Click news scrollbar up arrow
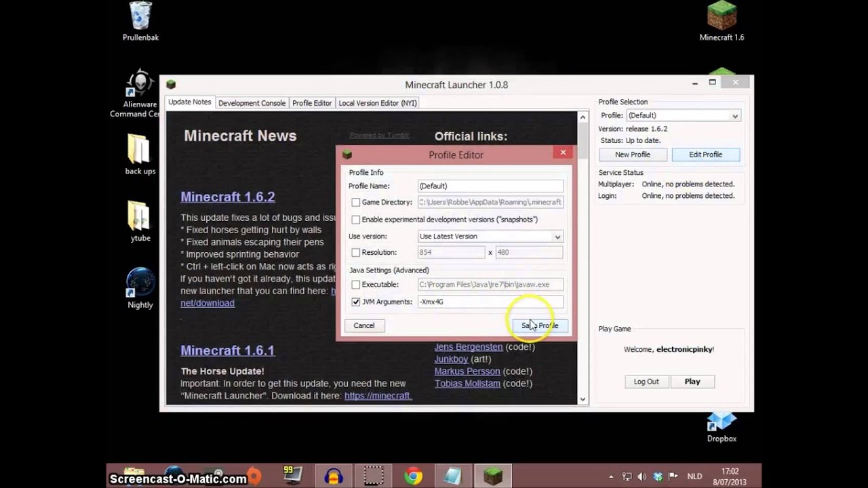The height and width of the screenshot is (488, 868). [583, 118]
